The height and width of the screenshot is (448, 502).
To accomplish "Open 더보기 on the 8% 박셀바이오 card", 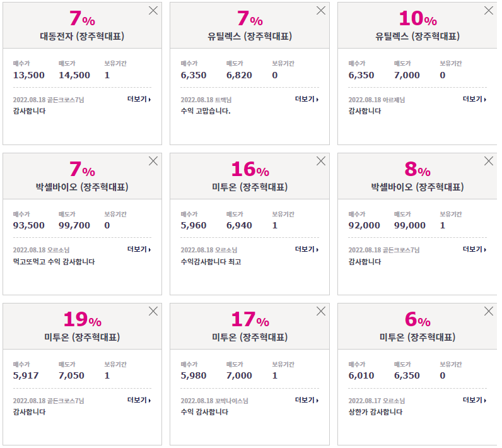I will [474, 249].
